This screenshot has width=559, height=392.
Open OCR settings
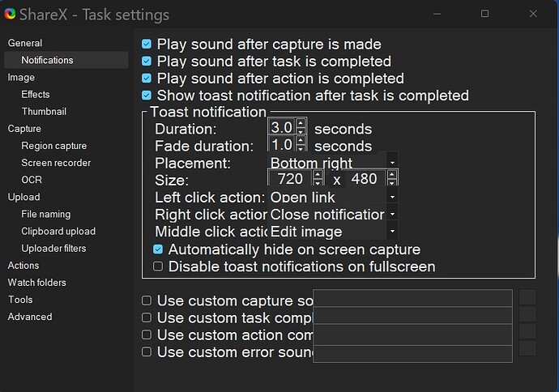(32, 180)
